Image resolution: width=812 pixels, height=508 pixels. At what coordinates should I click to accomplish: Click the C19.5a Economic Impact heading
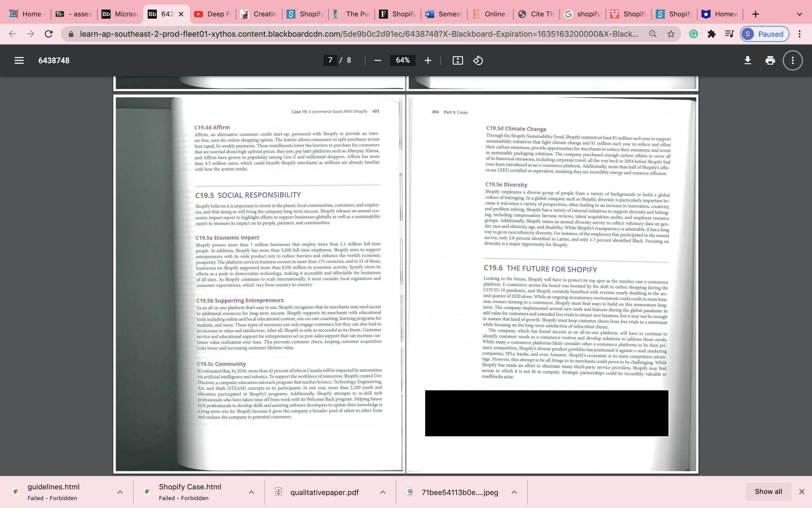pos(227,238)
